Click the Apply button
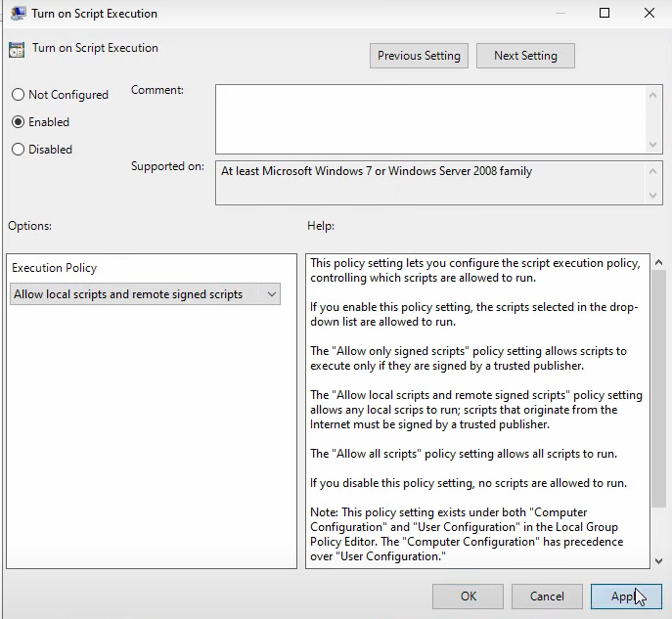This screenshot has width=672, height=619. tap(626, 597)
